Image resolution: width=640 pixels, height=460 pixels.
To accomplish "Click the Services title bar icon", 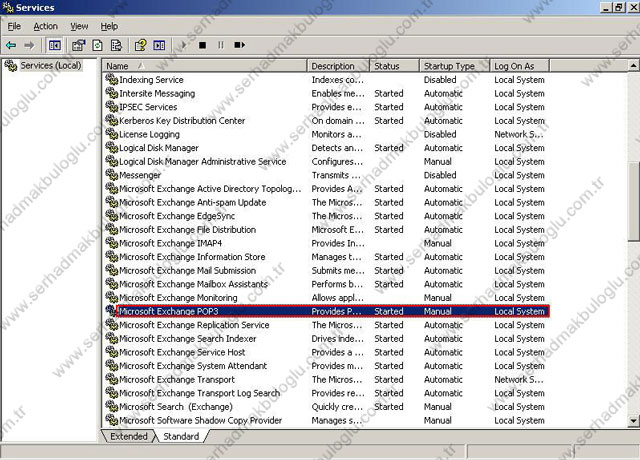I will pyautogui.click(x=8, y=7).
